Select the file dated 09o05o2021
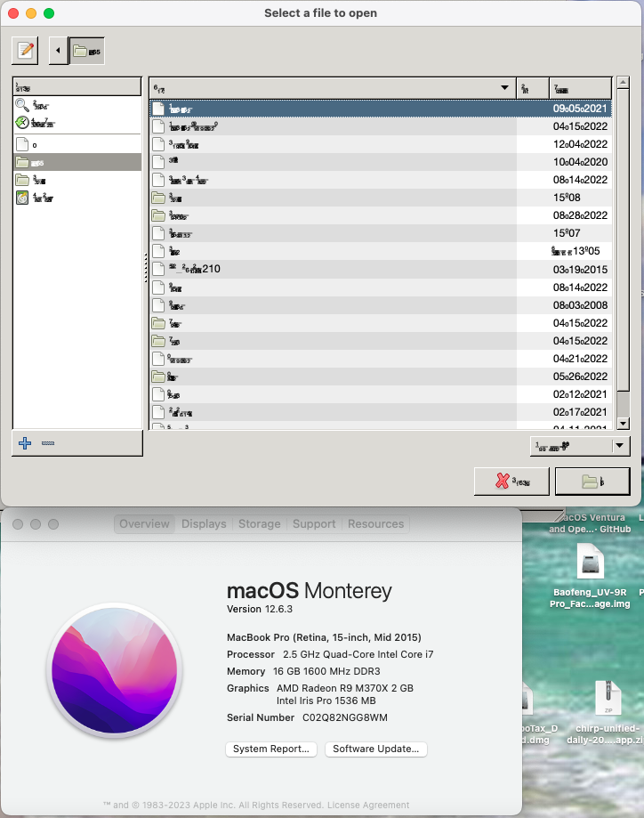The image size is (644, 818). click(381, 109)
